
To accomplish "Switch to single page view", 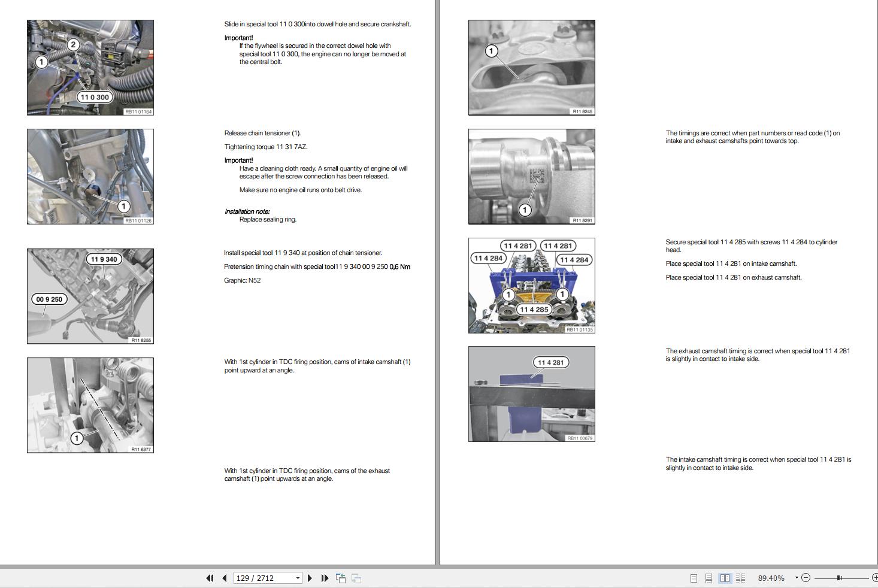I will [x=694, y=578].
